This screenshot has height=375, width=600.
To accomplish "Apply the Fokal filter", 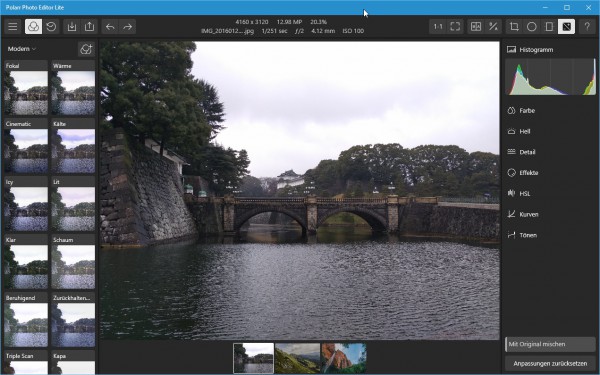I will pos(26,88).
